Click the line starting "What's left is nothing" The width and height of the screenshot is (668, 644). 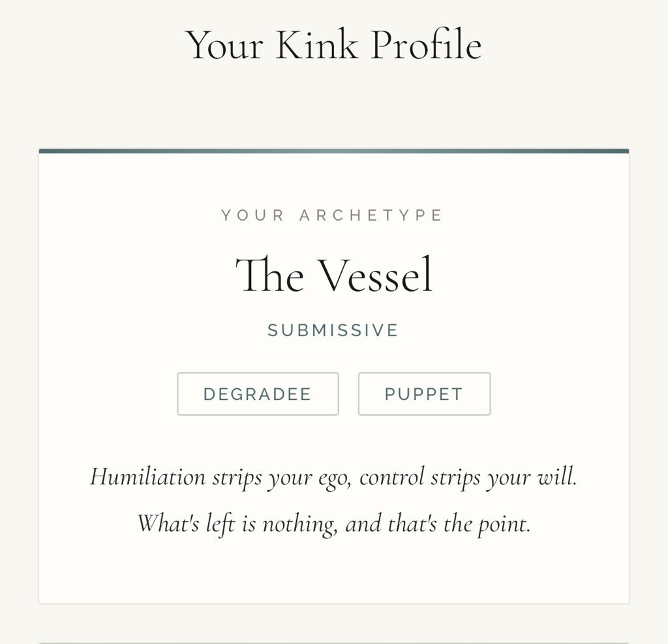click(x=333, y=523)
